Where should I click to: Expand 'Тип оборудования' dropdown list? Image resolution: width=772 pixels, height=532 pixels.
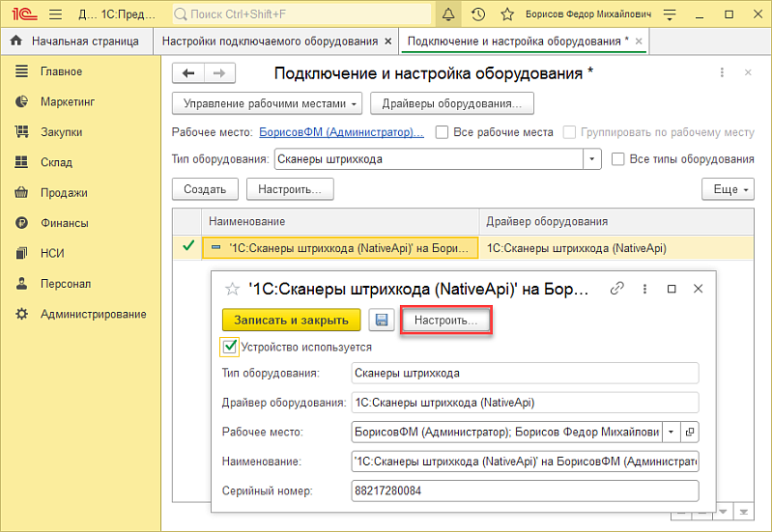[x=592, y=159]
